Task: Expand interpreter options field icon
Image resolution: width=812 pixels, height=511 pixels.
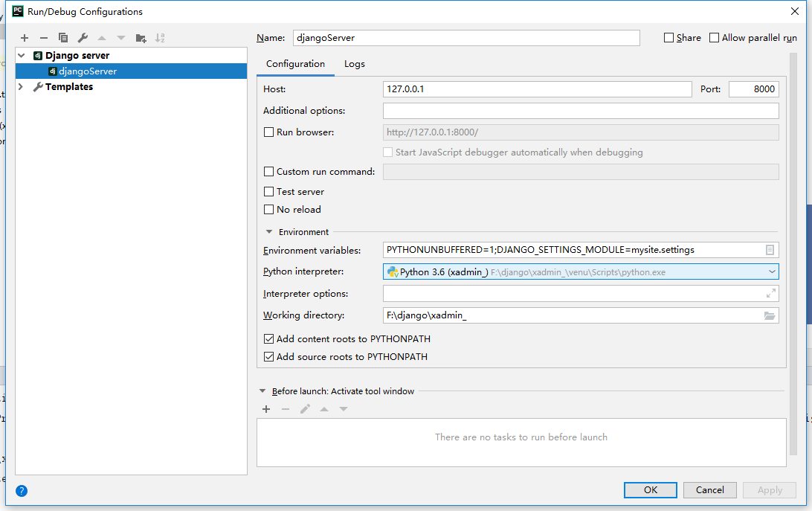Action: [771, 293]
